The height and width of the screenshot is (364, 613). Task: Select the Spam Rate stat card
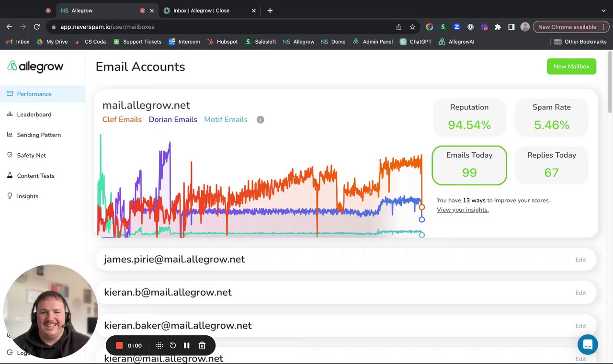pos(552,117)
